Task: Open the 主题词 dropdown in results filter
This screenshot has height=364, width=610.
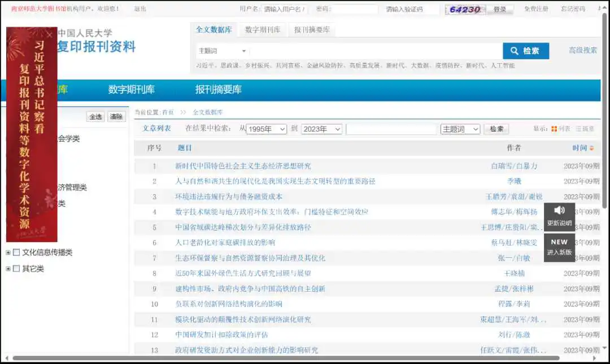Action: [x=460, y=129]
